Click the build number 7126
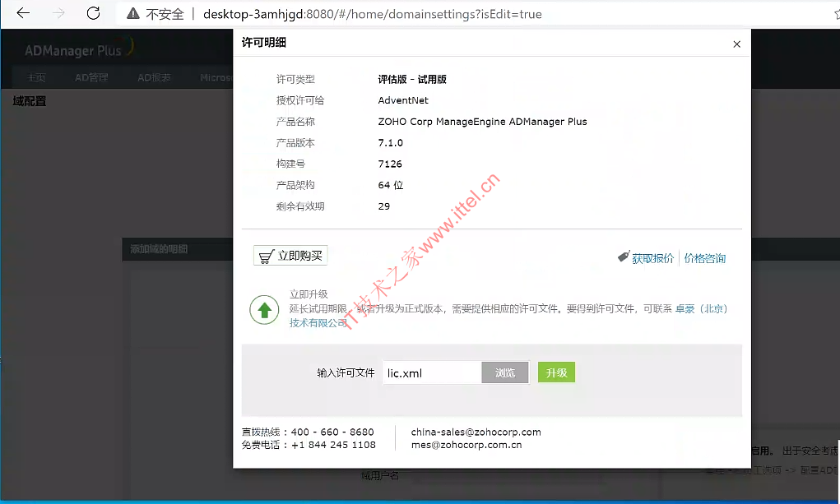 [x=389, y=164]
